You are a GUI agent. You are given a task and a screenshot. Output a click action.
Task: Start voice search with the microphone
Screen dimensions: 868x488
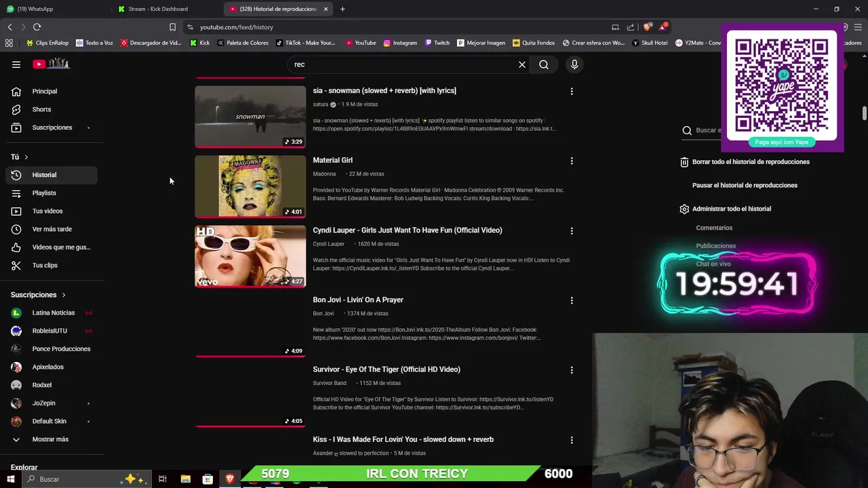pos(574,64)
